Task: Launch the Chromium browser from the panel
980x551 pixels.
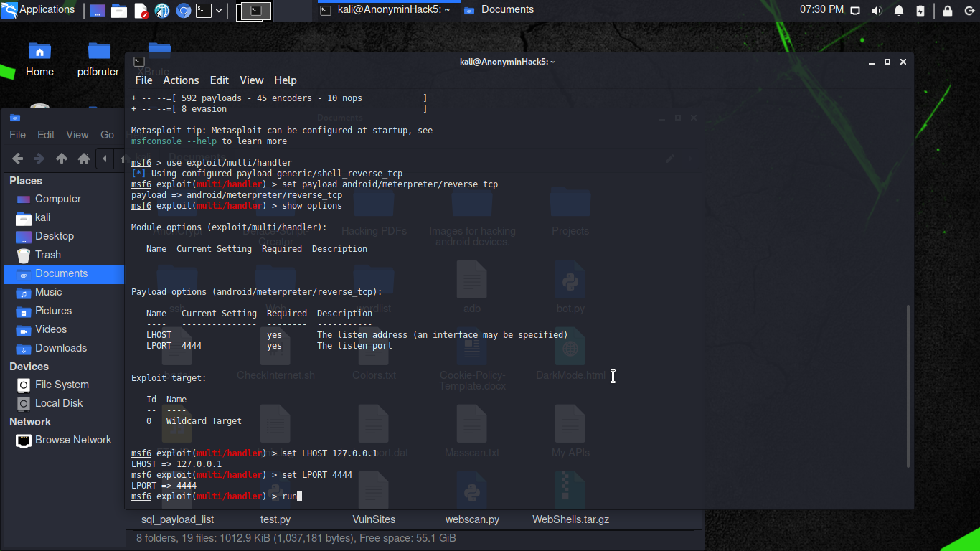Action: point(184,11)
